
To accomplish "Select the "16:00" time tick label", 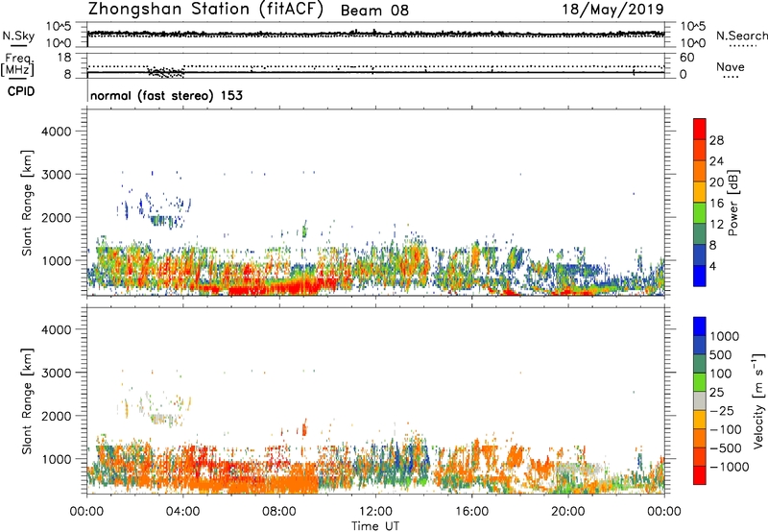I will click(471, 512).
